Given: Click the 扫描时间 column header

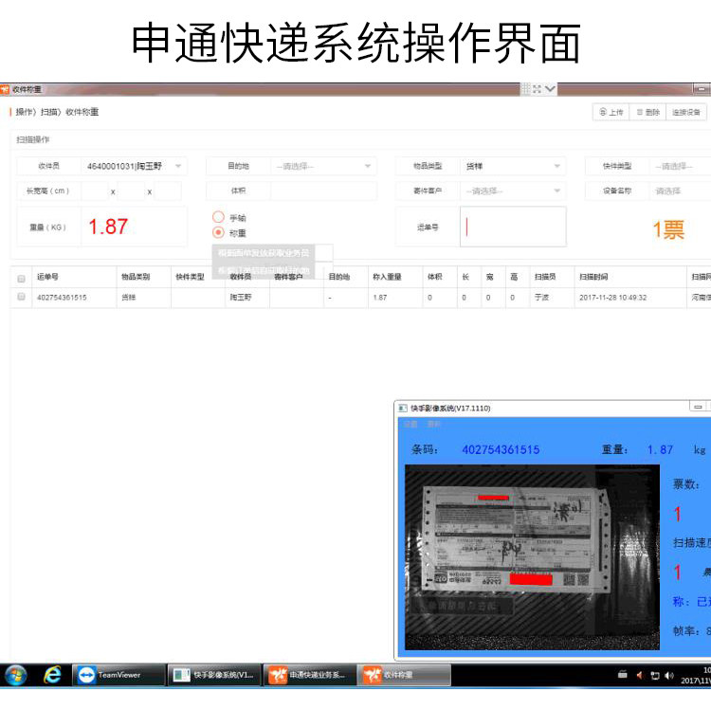Looking at the screenshot, I should tap(593, 277).
